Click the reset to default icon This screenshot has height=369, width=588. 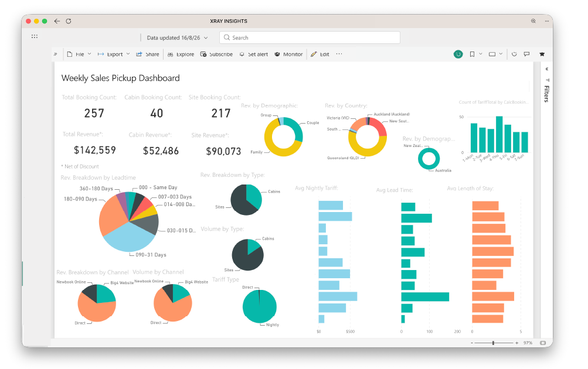(514, 54)
